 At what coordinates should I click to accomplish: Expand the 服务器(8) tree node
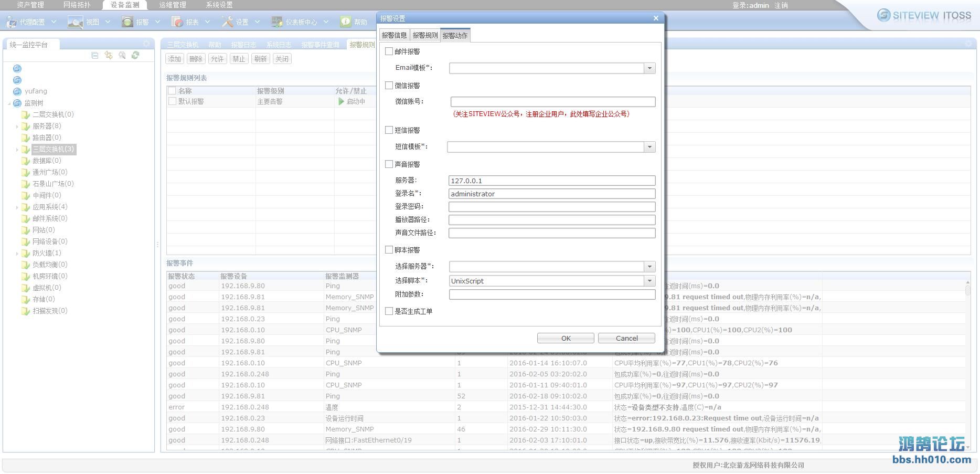coord(17,127)
